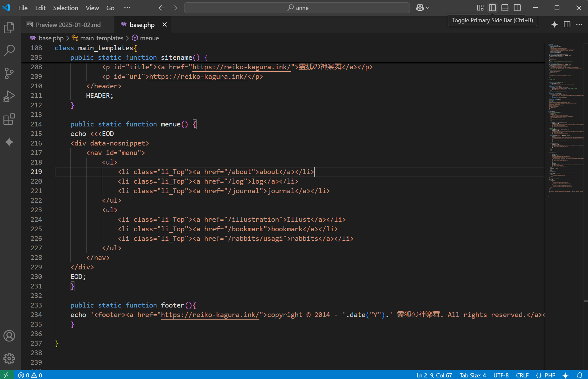Open the Run and Debug view

[x=9, y=96]
